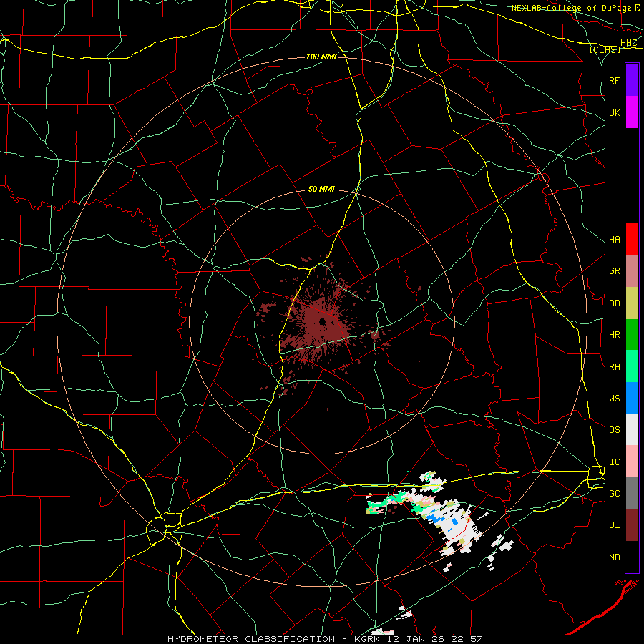This screenshot has height=644, width=644.
Task: Click the BI legend label
Action: (614, 525)
